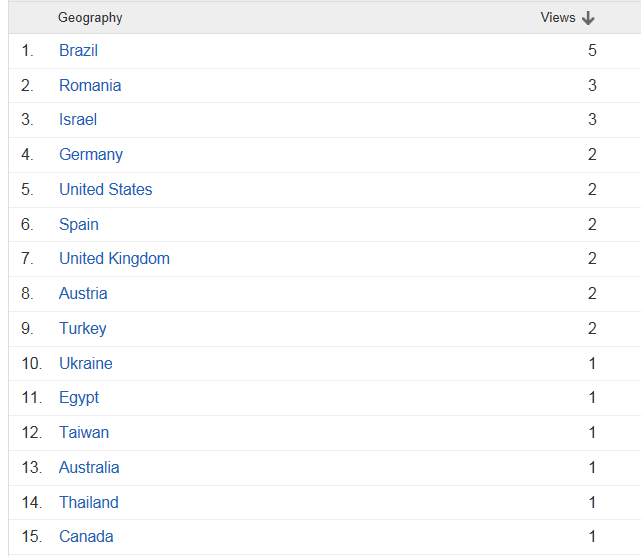Image resolution: width=641 pixels, height=556 pixels.
Task: Select the United Kingdom link
Action: point(114,259)
